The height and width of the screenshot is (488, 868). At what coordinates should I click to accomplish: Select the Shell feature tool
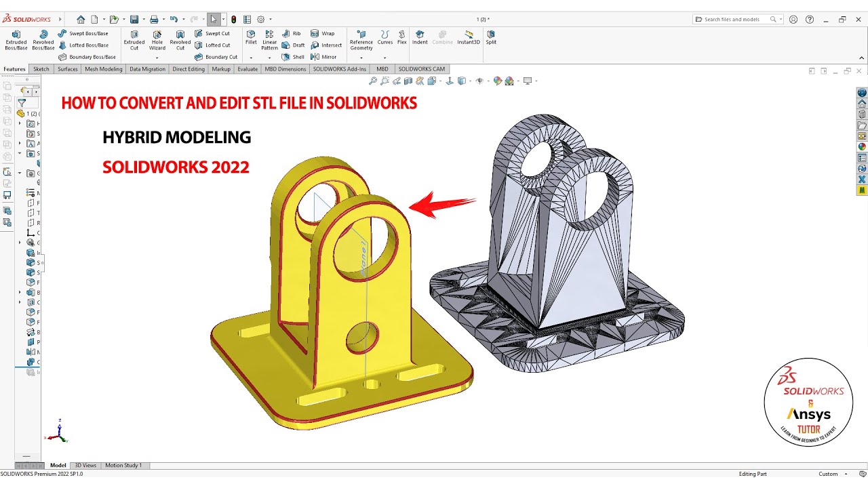(x=294, y=57)
